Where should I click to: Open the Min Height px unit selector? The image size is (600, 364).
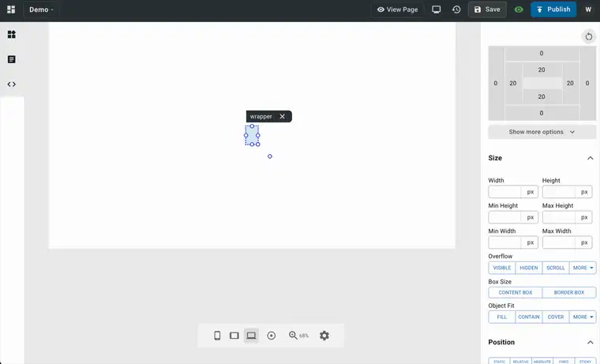coord(530,217)
